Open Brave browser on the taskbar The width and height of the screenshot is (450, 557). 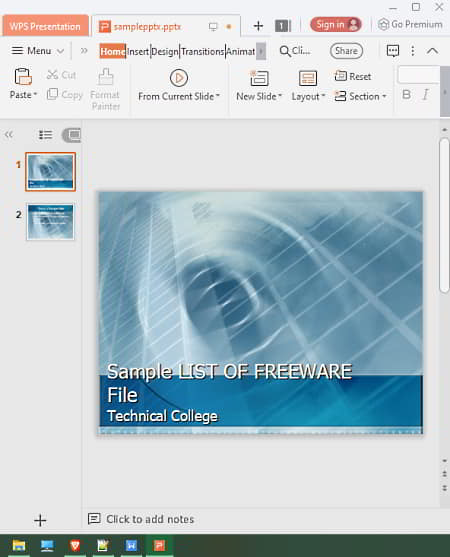[75, 545]
